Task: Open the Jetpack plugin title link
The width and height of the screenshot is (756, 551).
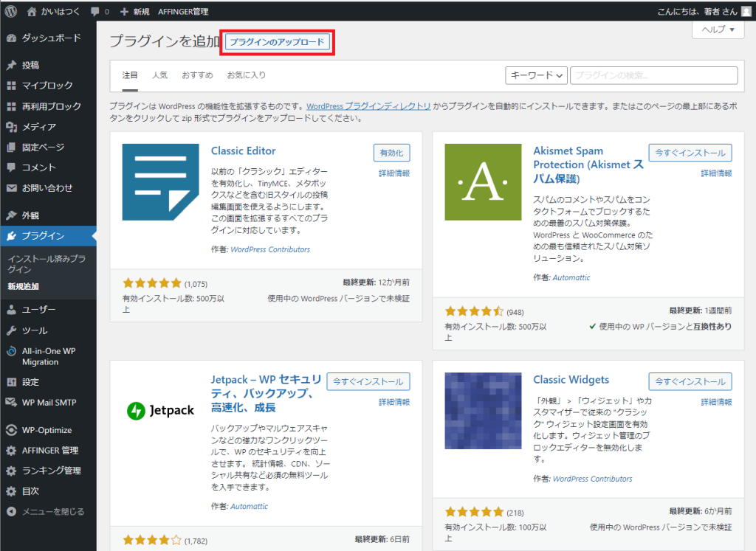Action: pos(266,393)
